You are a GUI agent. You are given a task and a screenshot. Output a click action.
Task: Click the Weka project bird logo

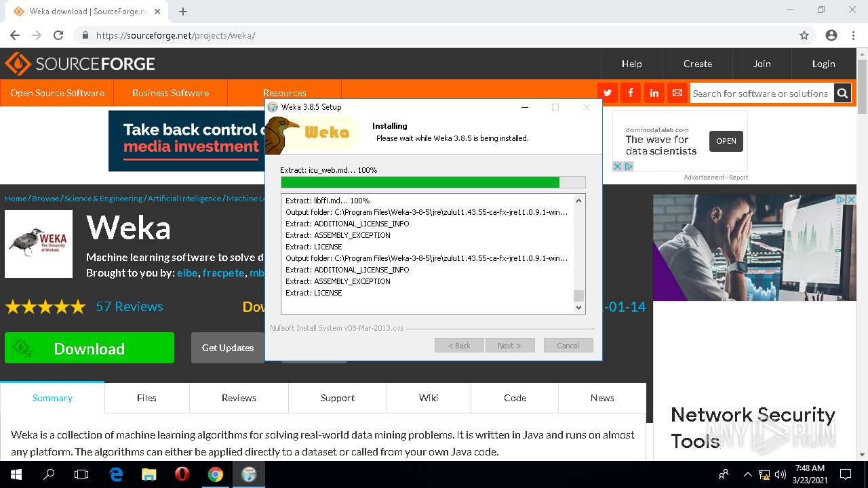[39, 244]
